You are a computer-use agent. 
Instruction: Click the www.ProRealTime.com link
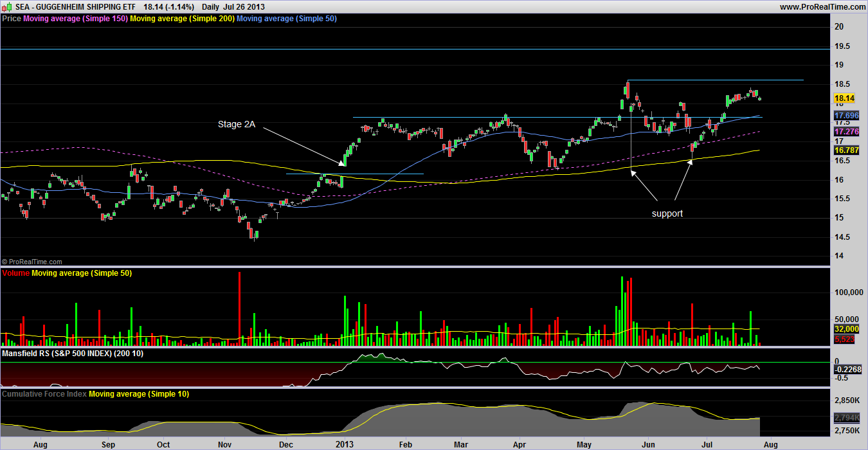point(822,6)
